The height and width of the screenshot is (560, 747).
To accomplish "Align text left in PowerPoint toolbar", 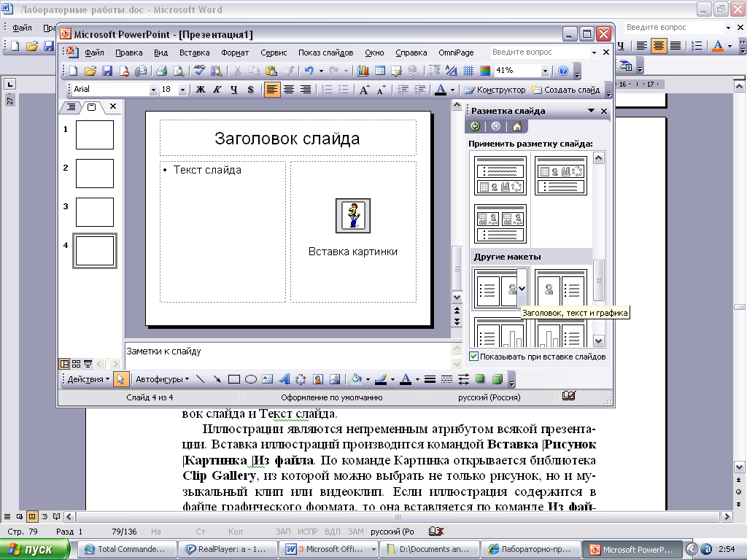I will pos(272,90).
